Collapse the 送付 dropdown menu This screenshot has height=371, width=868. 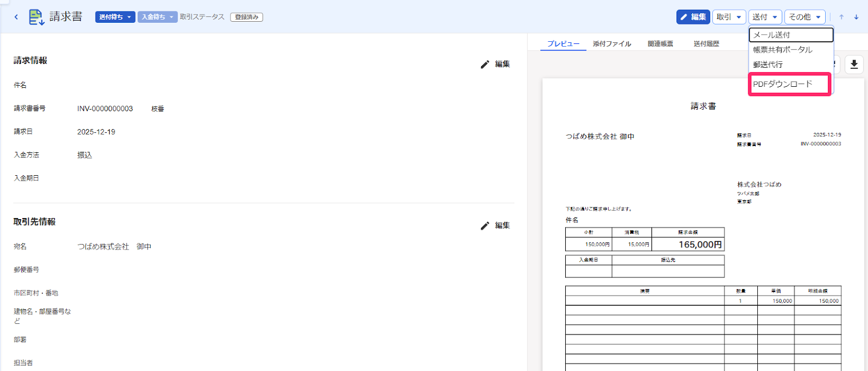pos(765,17)
